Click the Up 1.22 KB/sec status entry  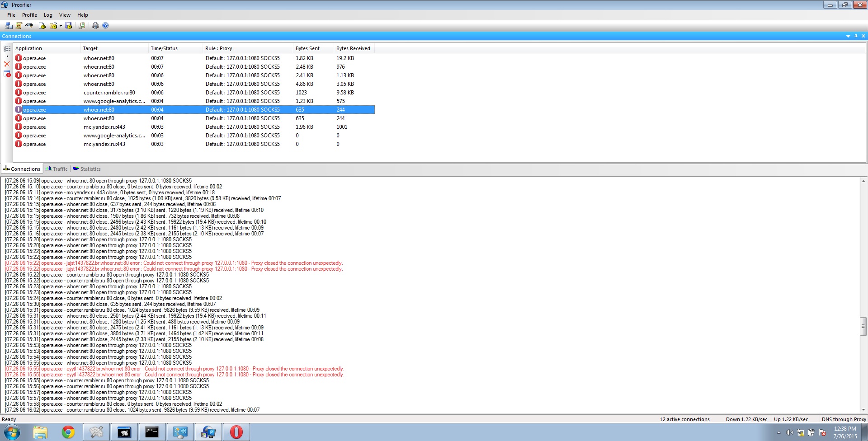791,419
